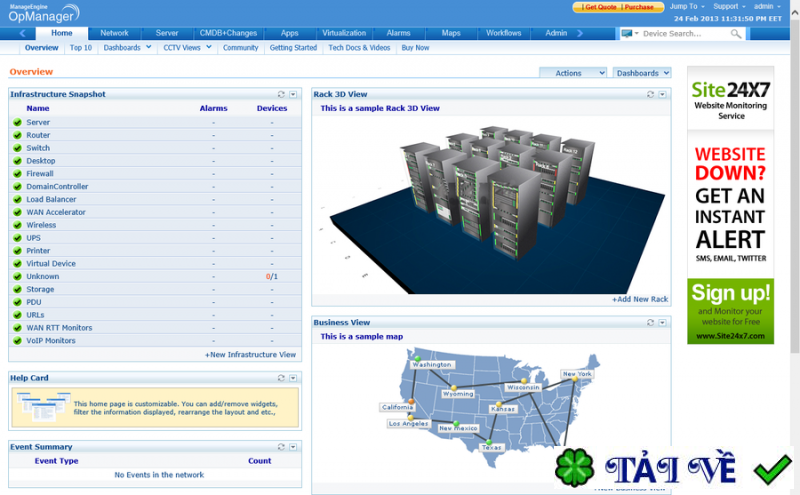Open the Getting Started link
The image size is (800, 495).
[293, 47]
